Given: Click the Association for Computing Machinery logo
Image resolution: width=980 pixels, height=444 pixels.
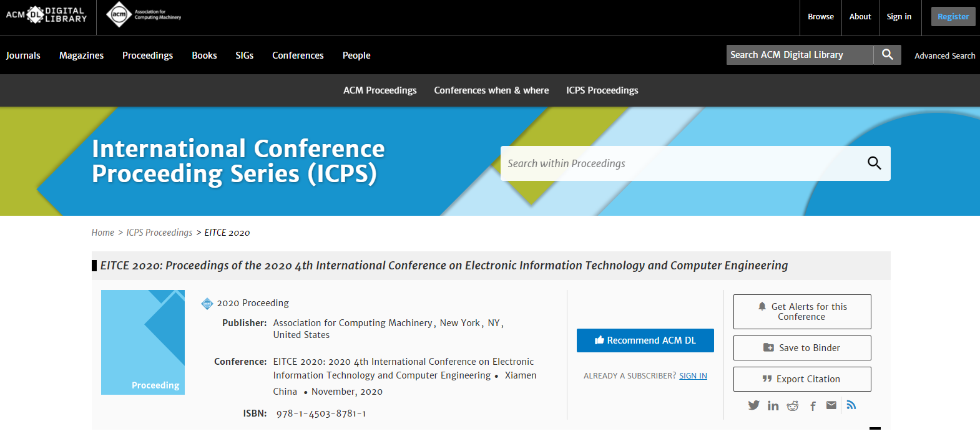Looking at the screenshot, I should click(x=144, y=14).
